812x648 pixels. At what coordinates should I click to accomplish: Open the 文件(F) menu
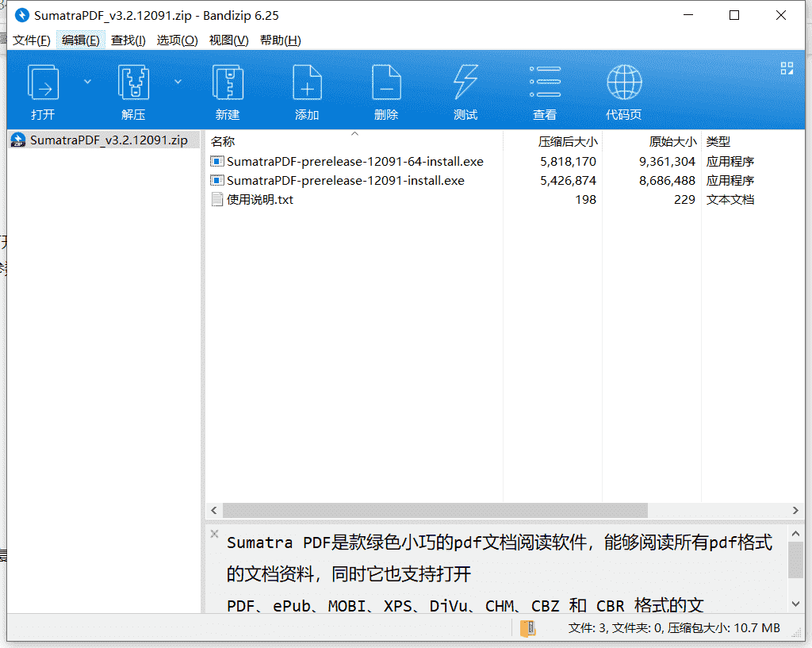pyautogui.click(x=32, y=40)
